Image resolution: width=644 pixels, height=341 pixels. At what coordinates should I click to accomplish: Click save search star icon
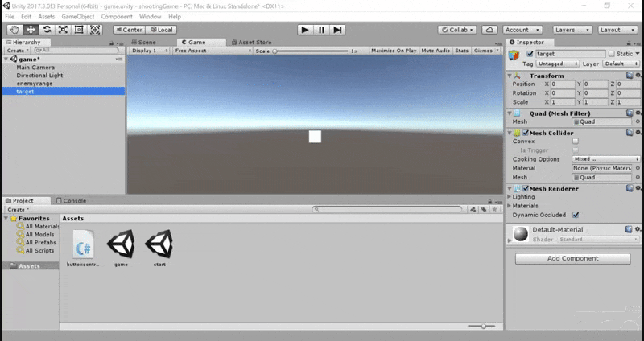tap(494, 209)
